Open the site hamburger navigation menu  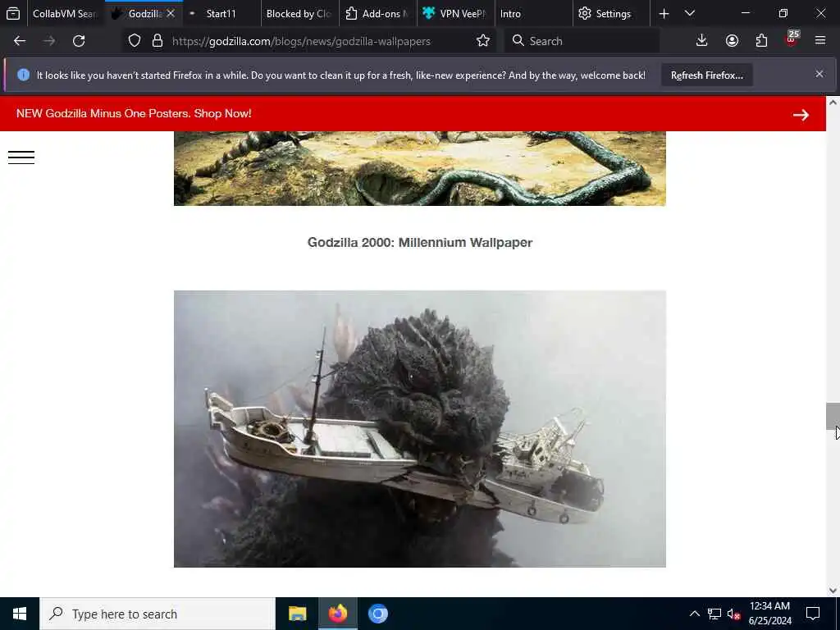21,157
